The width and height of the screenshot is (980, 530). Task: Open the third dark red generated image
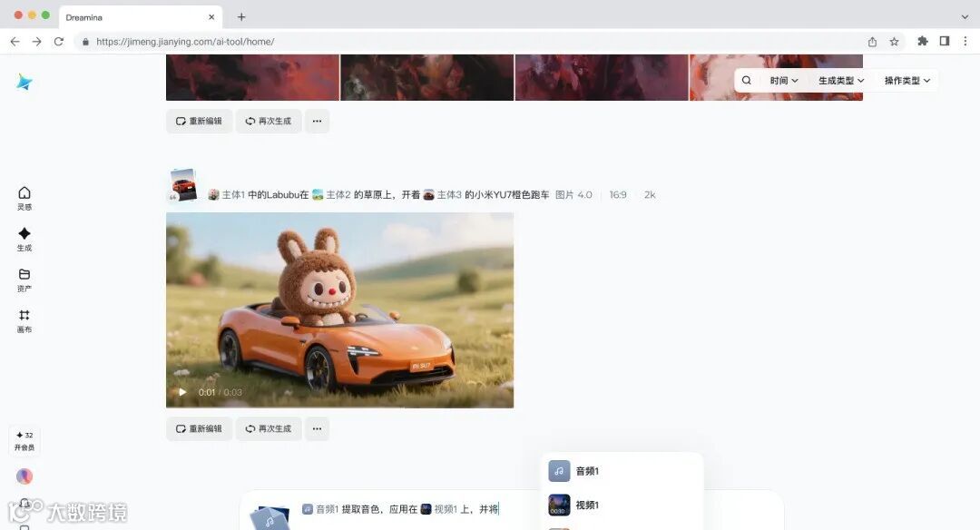602,77
